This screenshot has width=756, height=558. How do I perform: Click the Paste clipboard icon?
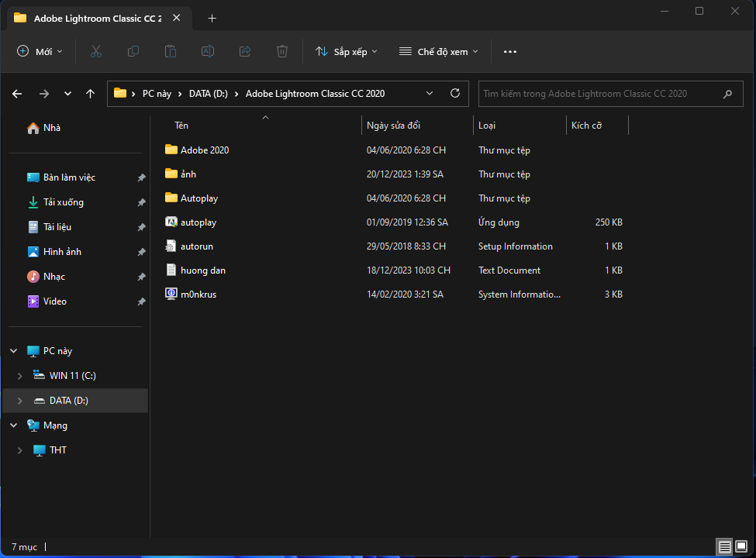pos(170,51)
